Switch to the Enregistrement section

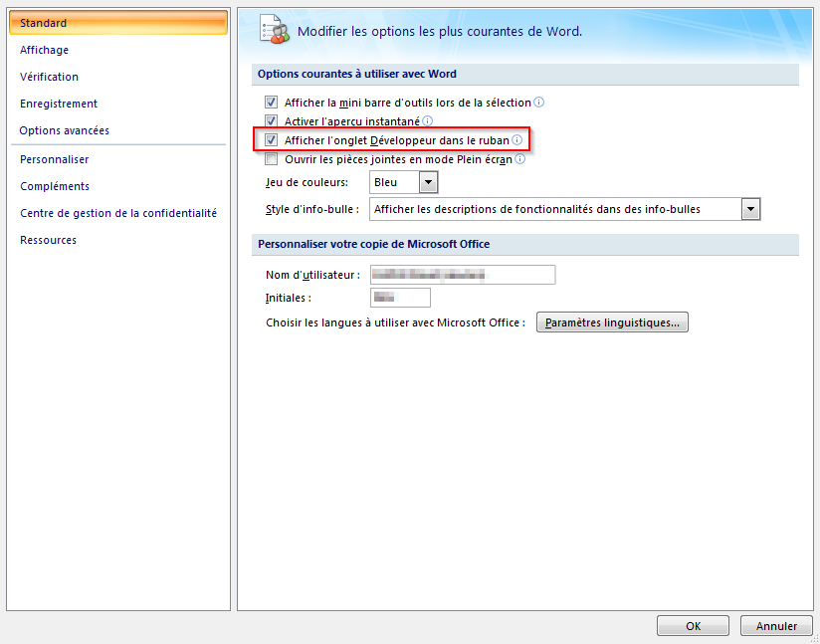(x=59, y=104)
